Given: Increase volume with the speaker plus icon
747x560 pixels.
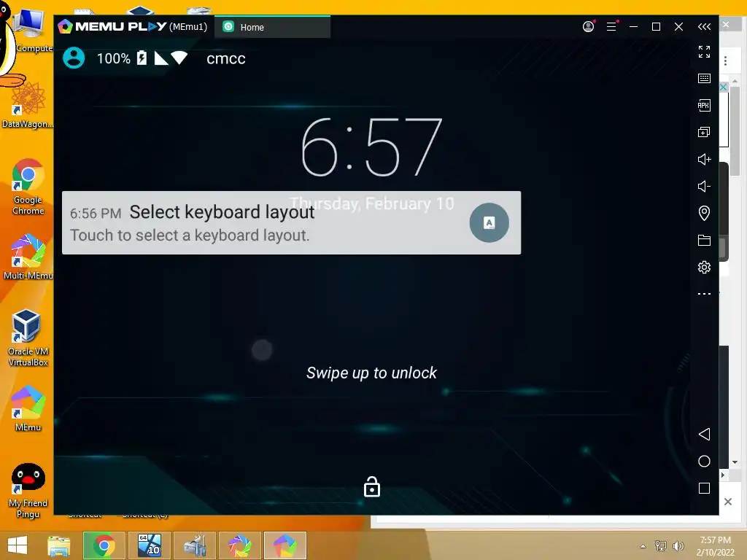Looking at the screenshot, I should pyautogui.click(x=704, y=159).
